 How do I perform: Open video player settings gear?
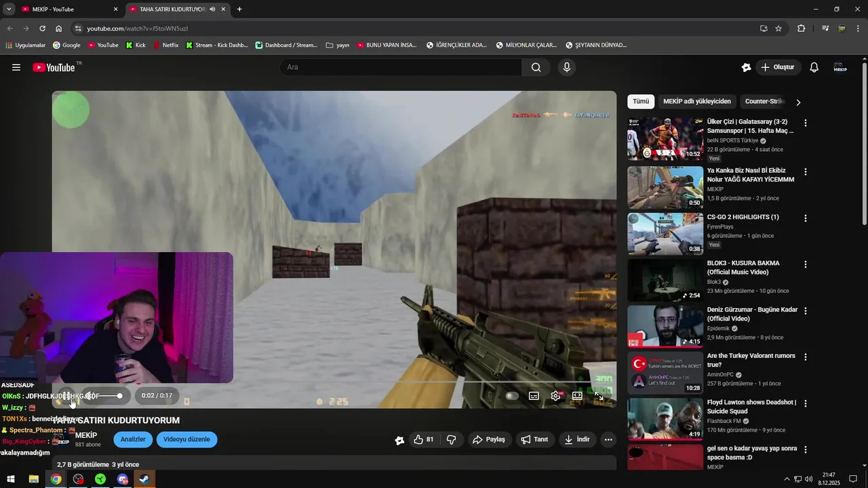point(555,396)
